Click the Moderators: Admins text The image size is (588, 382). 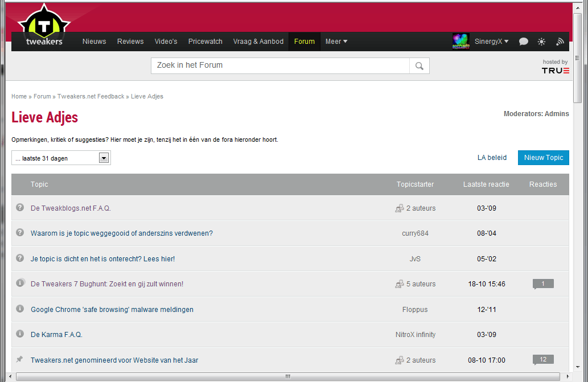click(x=536, y=114)
